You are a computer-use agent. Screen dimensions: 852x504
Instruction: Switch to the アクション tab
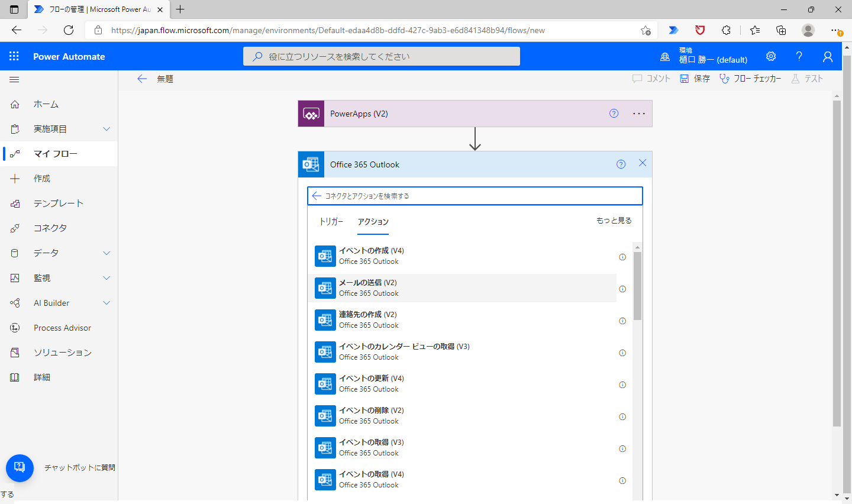click(373, 222)
